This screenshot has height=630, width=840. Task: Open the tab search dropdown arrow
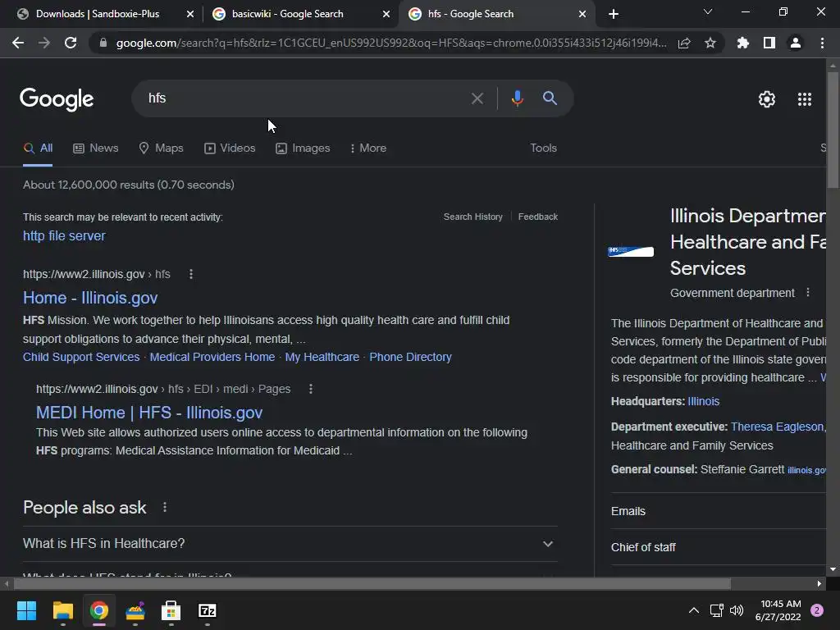click(708, 11)
